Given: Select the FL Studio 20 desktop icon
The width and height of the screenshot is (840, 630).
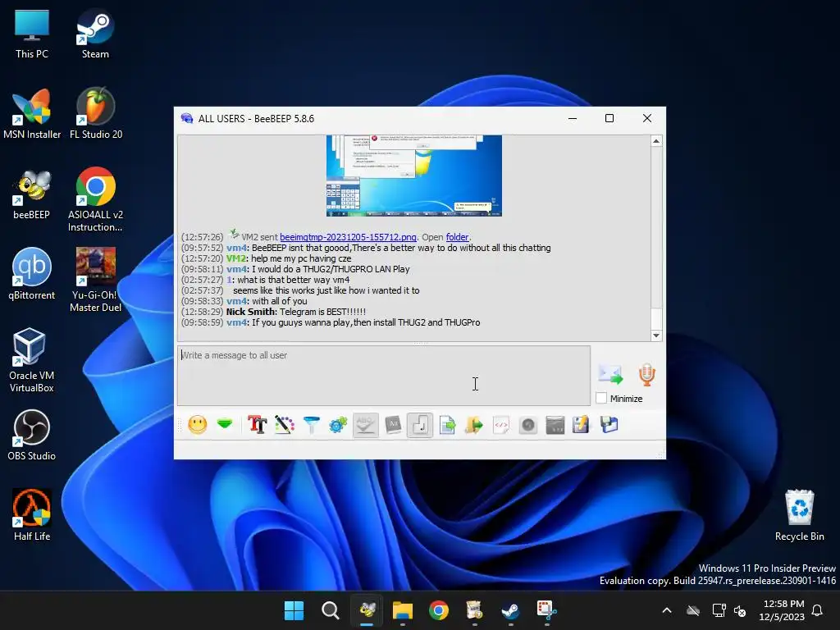Looking at the screenshot, I should coord(96,113).
